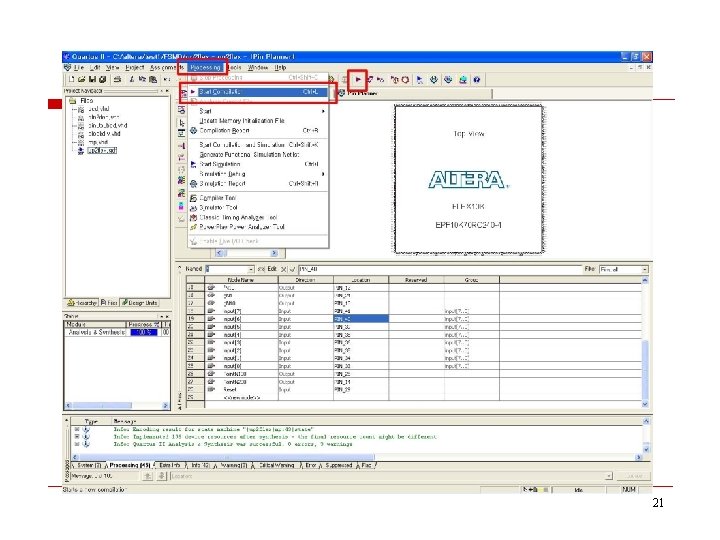Viewport: 720px width, 540px height.
Task: Switch to the Hierarchy tab
Action: tap(82, 303)
